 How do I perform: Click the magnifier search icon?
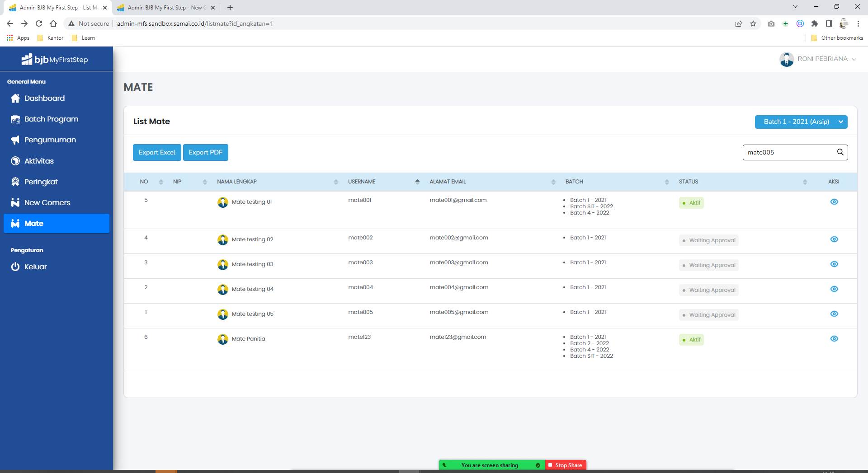pos(840,152)
